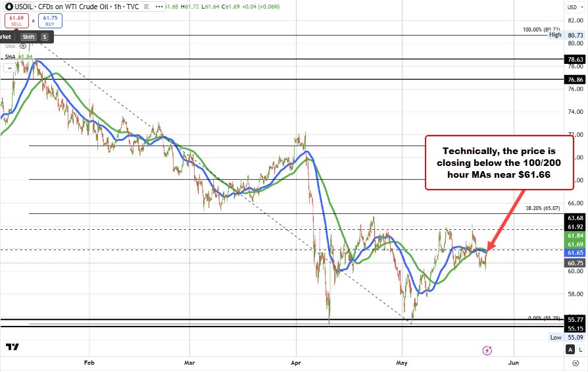Image resolution: width=588 pixels, height=372 pixels.
Task: Click the TradingView logo
Action: tap(11, 347)
